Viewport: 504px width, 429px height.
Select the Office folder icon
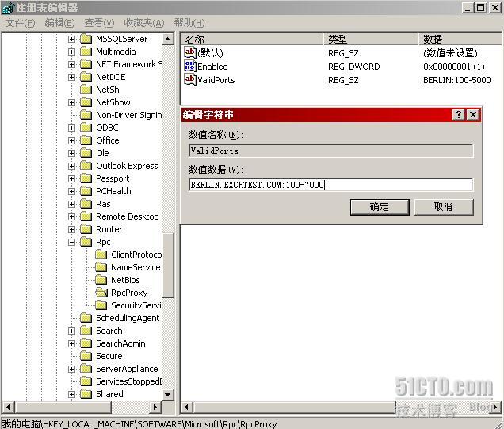[86, 140]
